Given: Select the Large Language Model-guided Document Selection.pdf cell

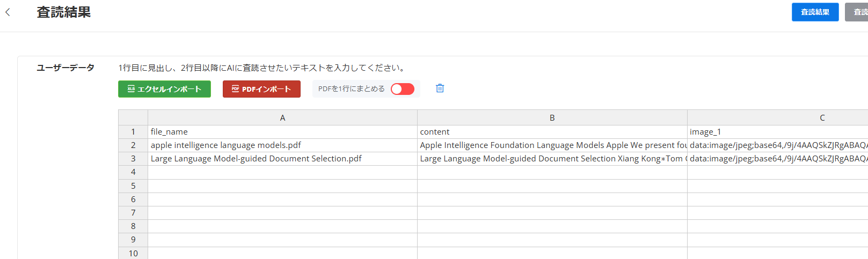Looking at the screenshot, I should (x=282, y=159).
